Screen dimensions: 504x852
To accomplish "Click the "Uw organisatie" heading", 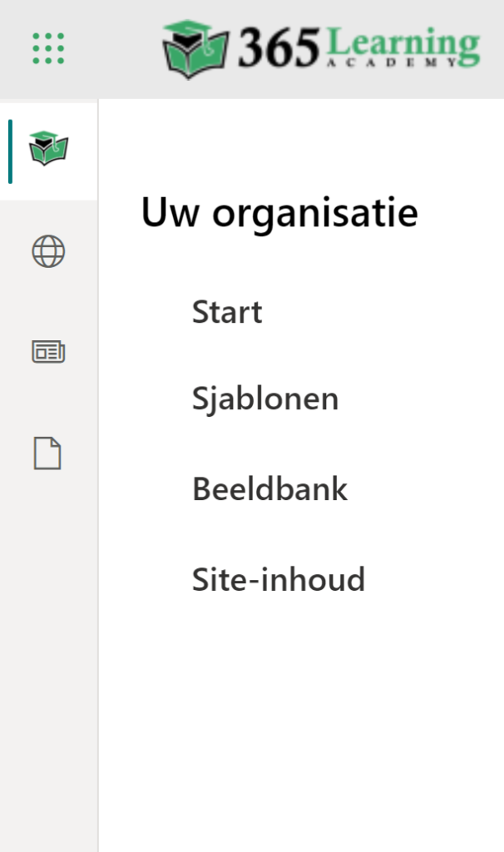I will (x=279, y=213).
